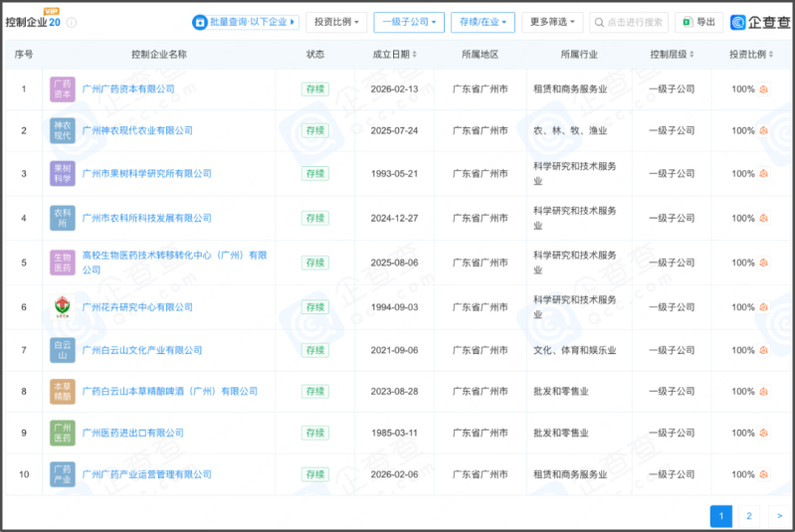Screen dimensions: 795x532
Task: Open 广州市果树科学研究所有限公司 link
Action: (146, 174)
